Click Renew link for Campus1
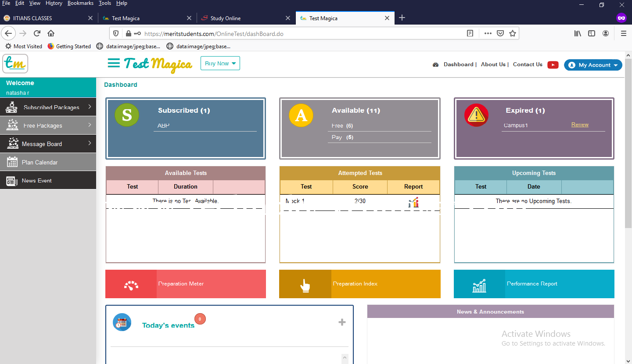Image resolution: width=632 pixels, height=364 pixels. coord(580,125)
